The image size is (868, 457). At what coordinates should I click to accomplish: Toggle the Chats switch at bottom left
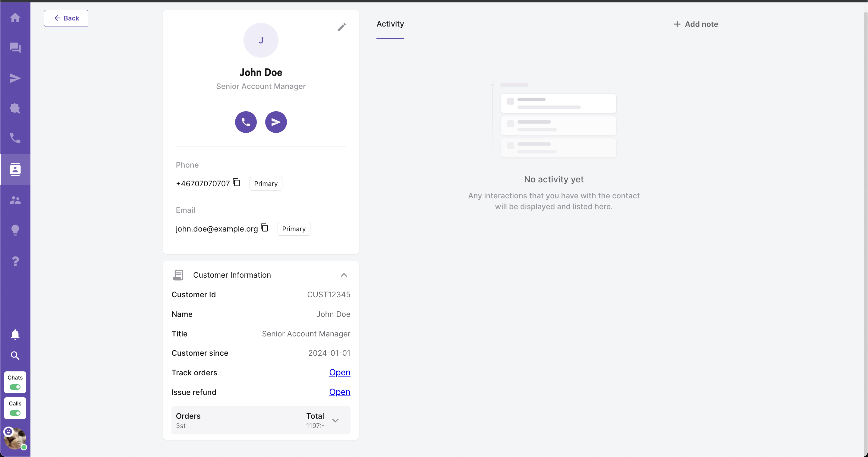[x=15, y=387]
